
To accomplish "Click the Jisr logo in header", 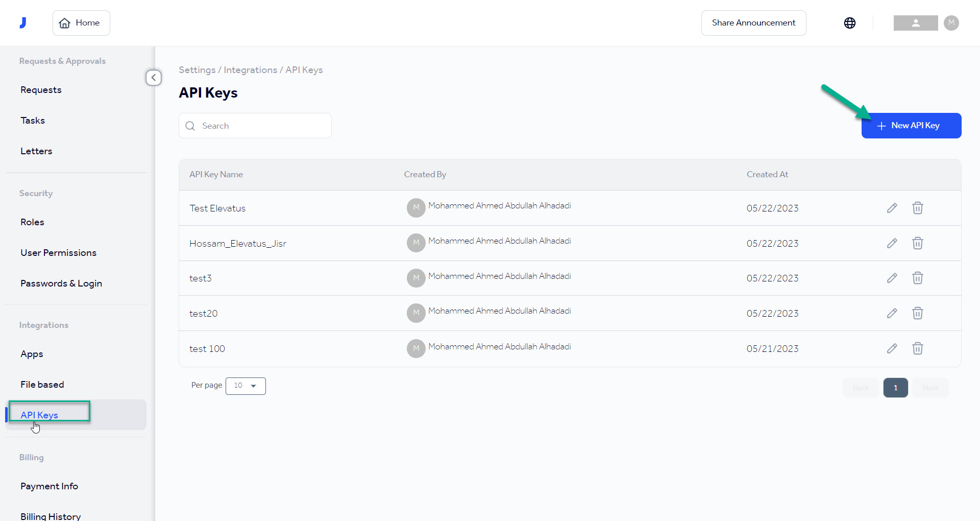I will click(23, 23).
